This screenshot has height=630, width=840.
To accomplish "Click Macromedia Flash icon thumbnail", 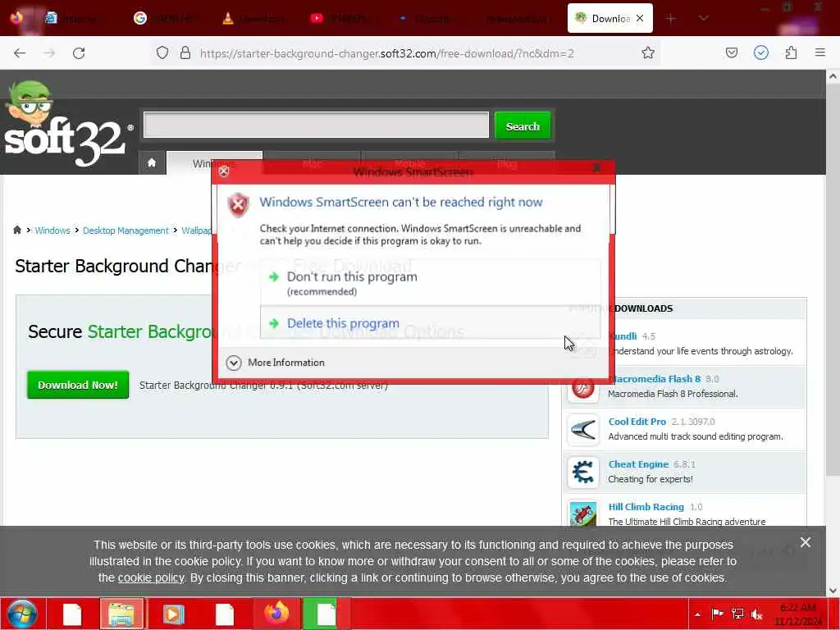I will (583, 387).
